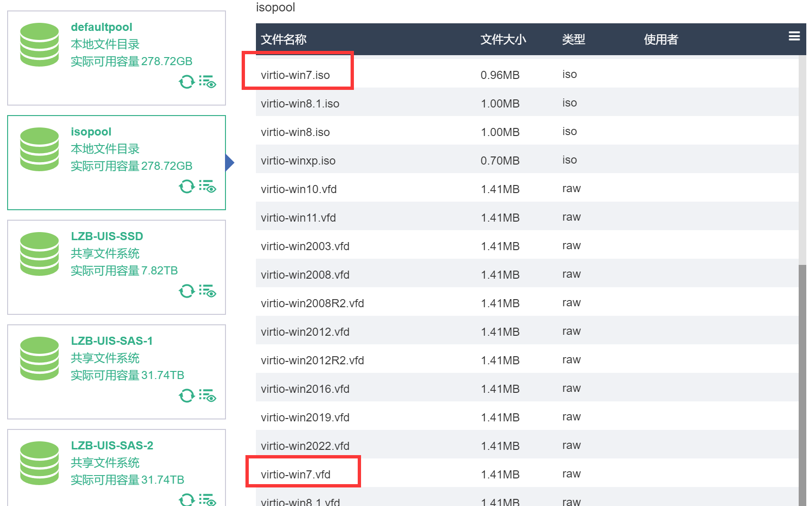Screen dimensions: 812x506
Task: Refresh the isopool storage pool
Action: [187, 186]
